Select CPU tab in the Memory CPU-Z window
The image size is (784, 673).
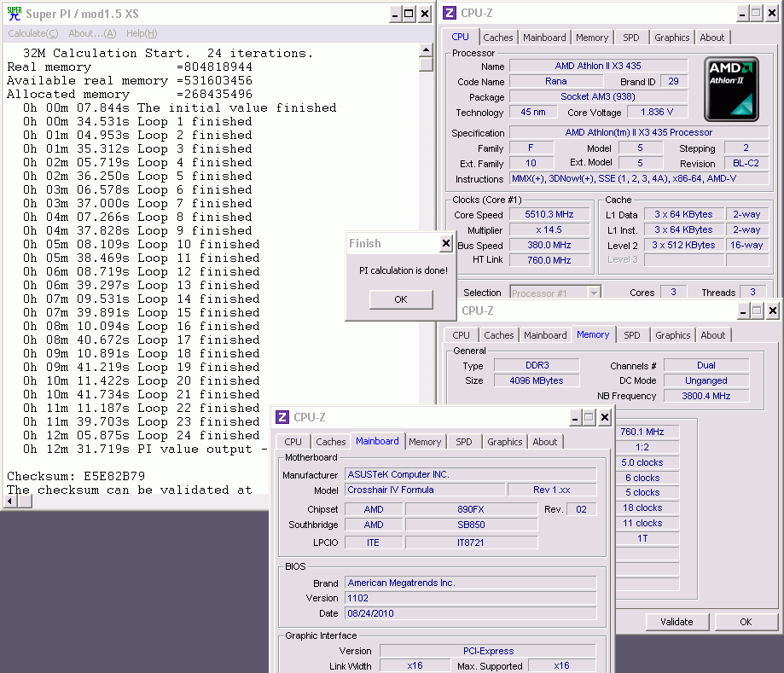[x=461, y=335]
